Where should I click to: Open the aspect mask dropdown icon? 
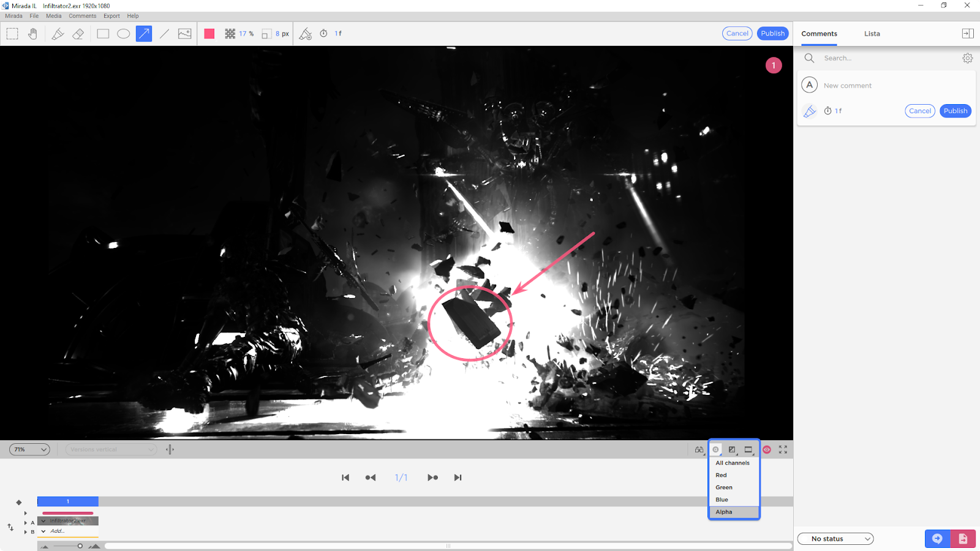[x=748, y=449]
